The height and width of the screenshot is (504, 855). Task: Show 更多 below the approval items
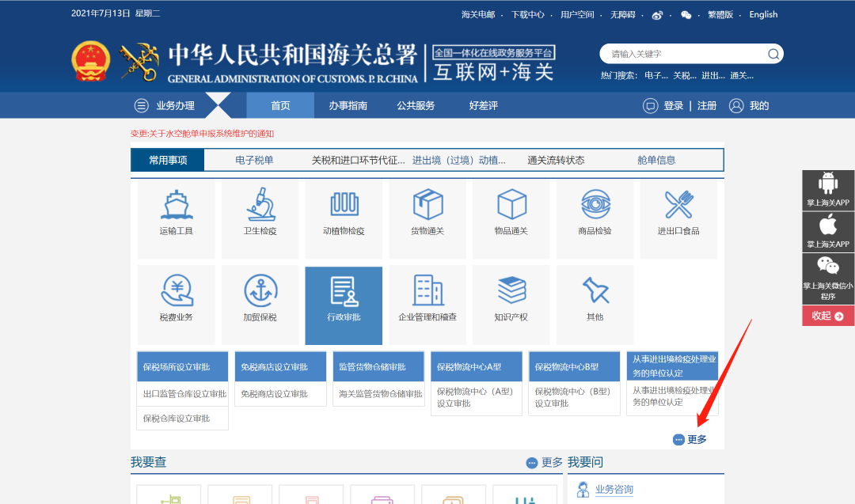point(690,440)
